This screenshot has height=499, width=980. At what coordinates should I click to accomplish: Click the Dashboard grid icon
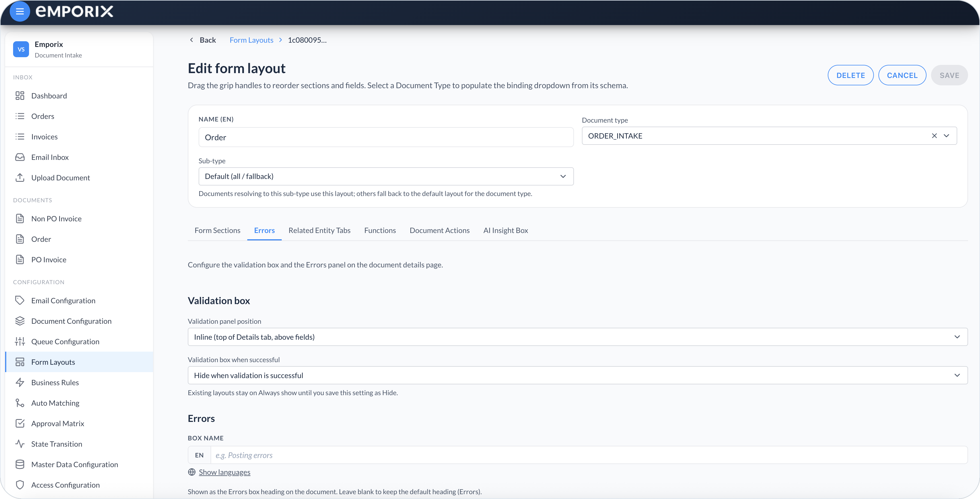pyautogui.click(x=20, y=96)
